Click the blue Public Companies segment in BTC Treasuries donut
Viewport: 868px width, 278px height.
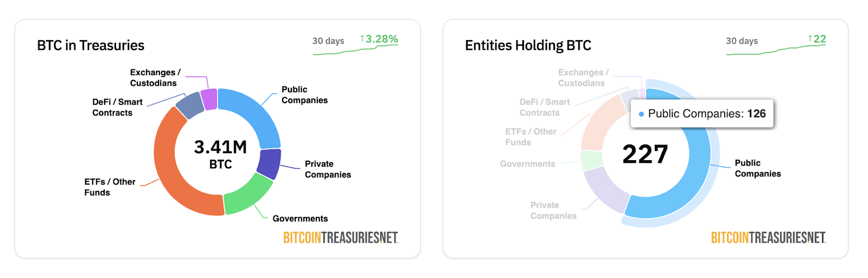coord(257,116)
